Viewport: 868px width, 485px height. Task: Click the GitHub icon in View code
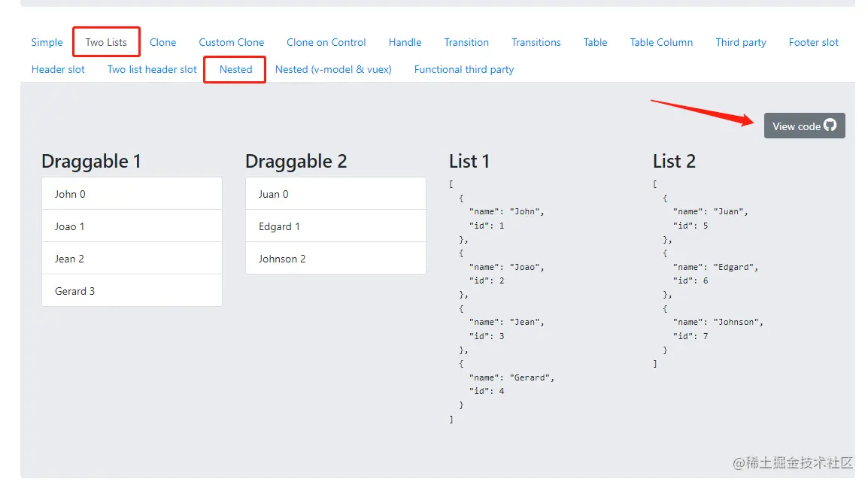click(830, 126)
